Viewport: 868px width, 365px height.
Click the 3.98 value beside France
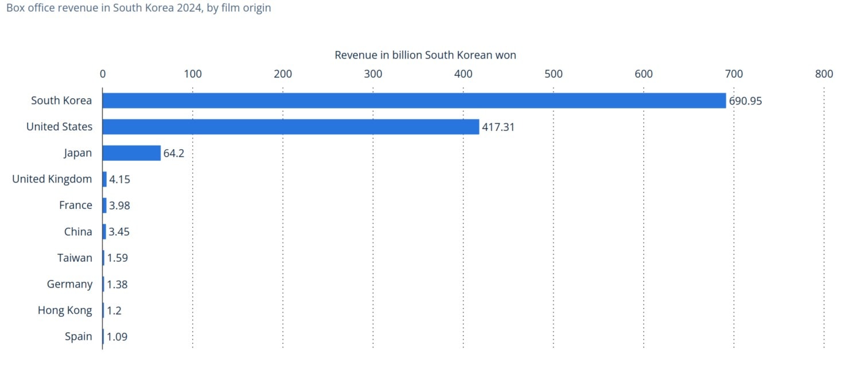119,205
